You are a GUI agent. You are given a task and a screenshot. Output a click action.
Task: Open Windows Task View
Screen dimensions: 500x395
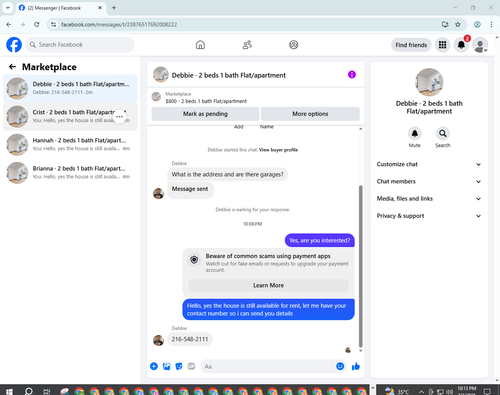(47, 391)
